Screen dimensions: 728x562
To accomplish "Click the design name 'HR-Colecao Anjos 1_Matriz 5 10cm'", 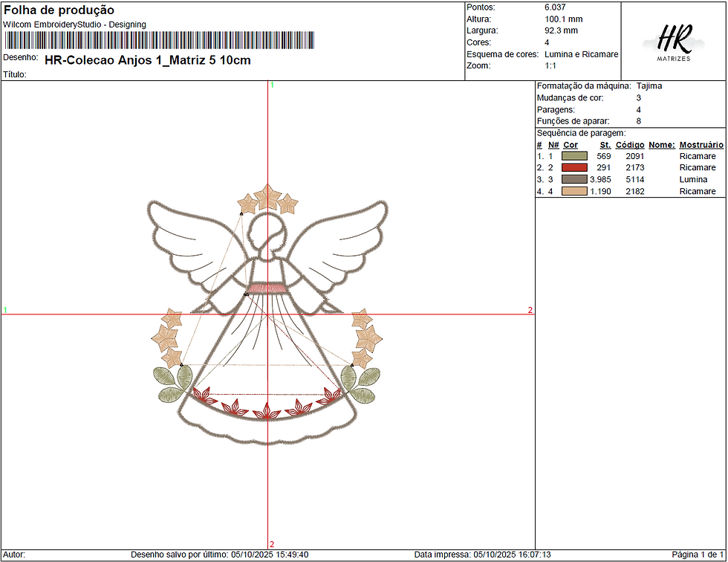I will (x=148, y=60).
